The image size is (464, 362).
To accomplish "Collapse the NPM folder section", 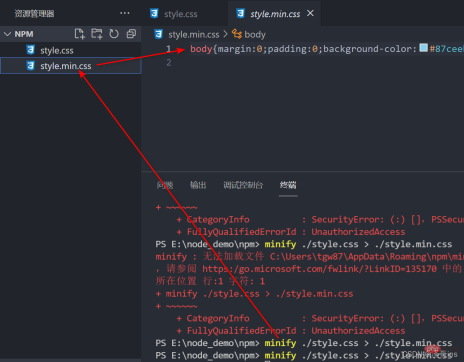I will (x=7, y=34).
